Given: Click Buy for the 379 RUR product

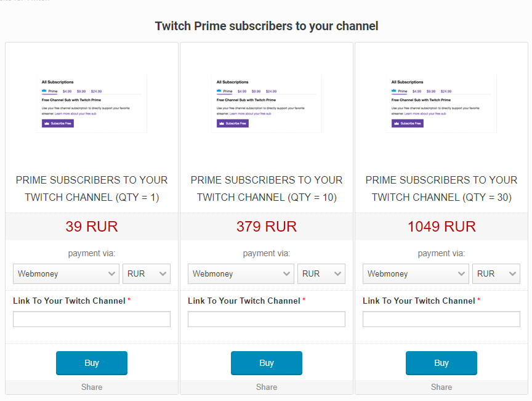Looking at the screenshot, I should click(x=267, y=363).
